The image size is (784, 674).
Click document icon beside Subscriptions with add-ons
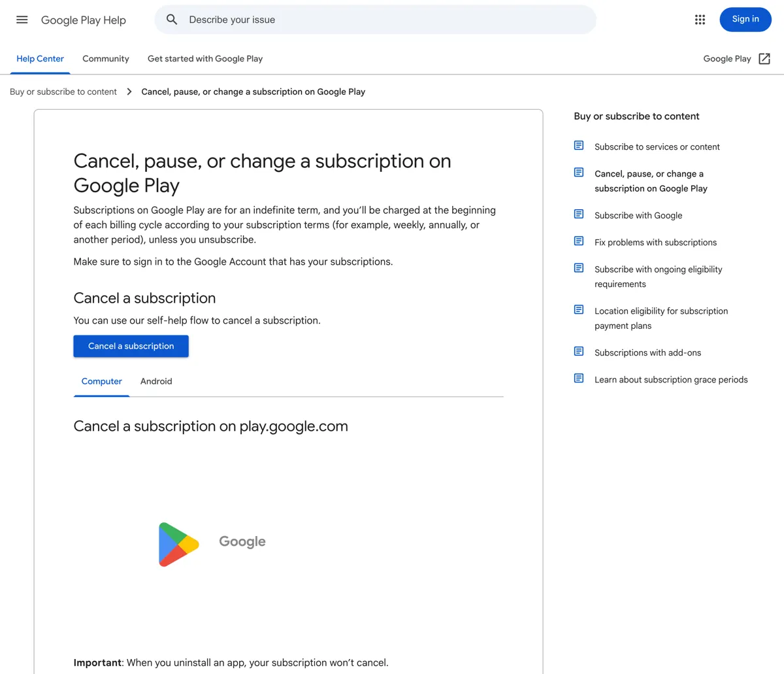(579, 351)
